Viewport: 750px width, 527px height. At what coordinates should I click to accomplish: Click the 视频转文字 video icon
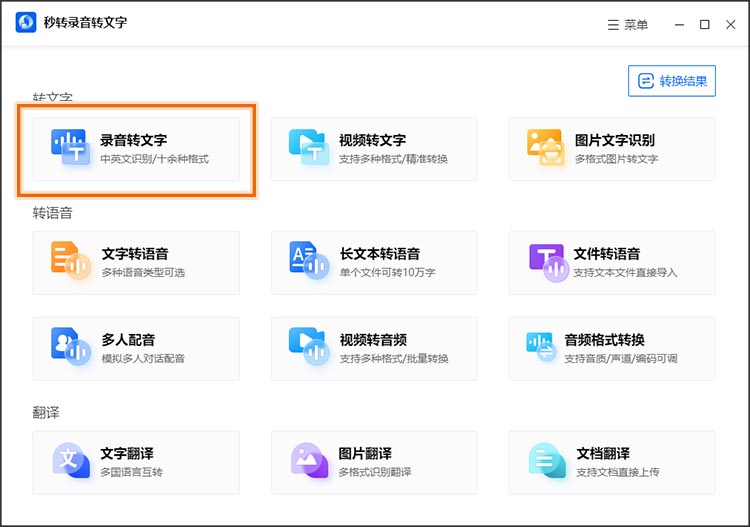tap(309, 147)
